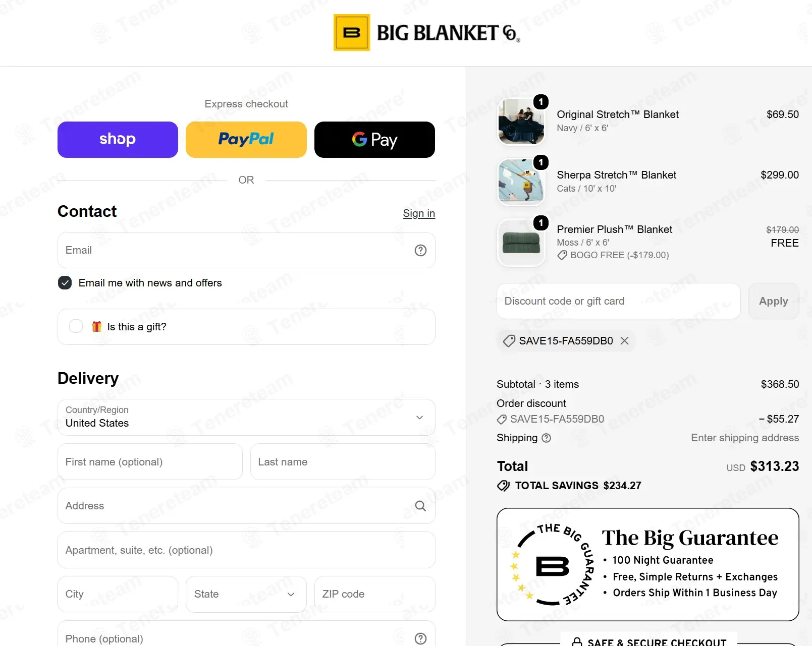Check the Is this a gift checkbox
The width and height of the screenshot is (812, 646).
[x=76, y=326]
